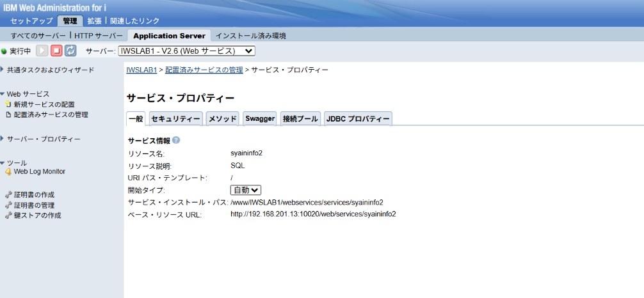Click the service install path value
The width and height of the screenshot is (644, 298).
pyautogui.click(x=307, y=202)
